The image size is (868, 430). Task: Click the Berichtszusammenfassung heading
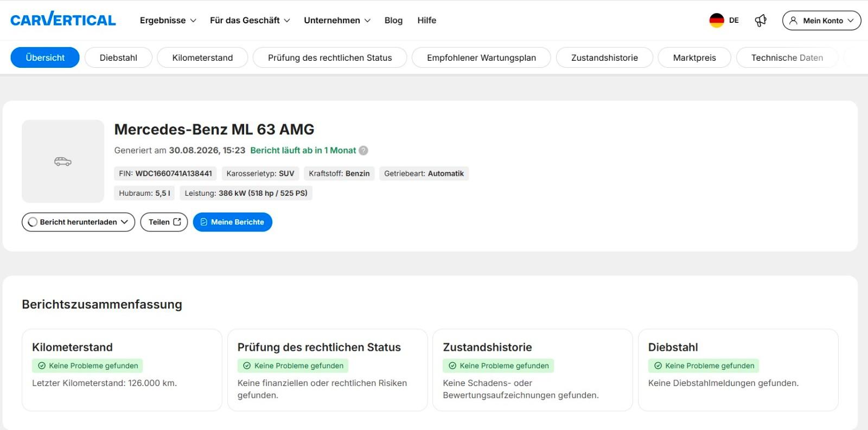click(102, 305)
